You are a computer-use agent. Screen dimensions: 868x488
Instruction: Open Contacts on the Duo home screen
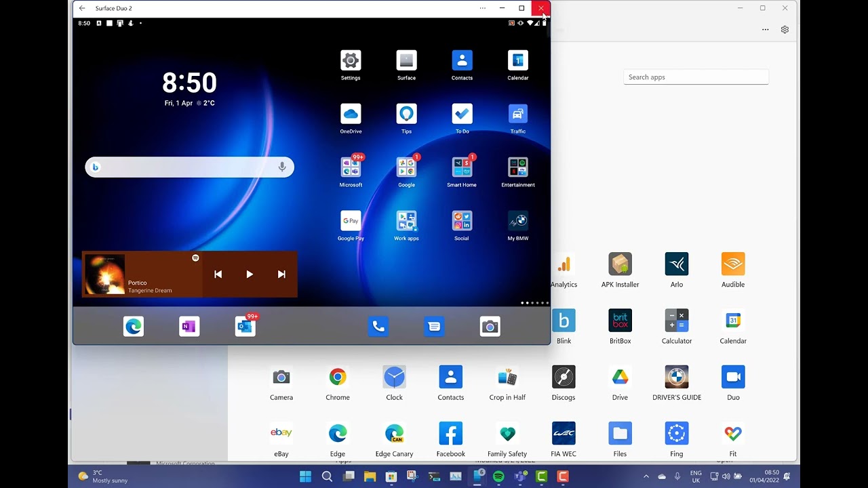pyautogui.click(x=462, y=60)
